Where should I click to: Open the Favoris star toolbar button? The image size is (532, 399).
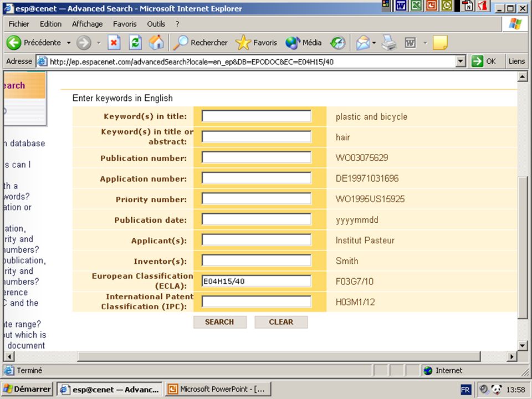click(256, 43)
